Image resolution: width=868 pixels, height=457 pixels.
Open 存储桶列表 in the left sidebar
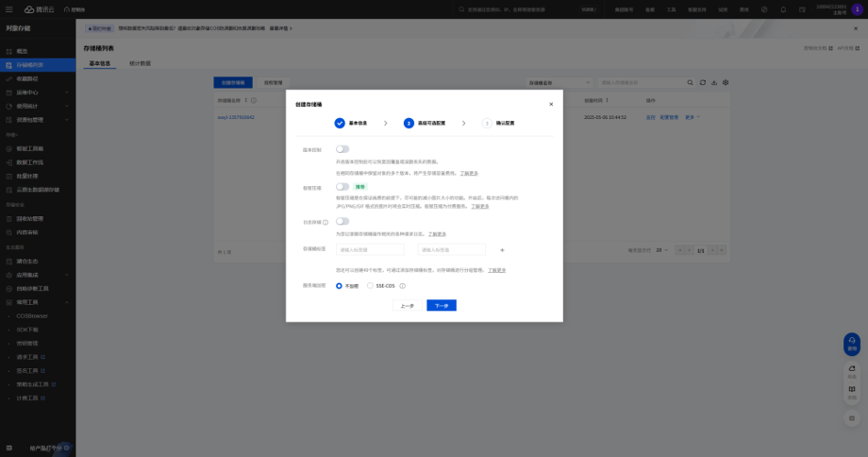click(30, 65)
